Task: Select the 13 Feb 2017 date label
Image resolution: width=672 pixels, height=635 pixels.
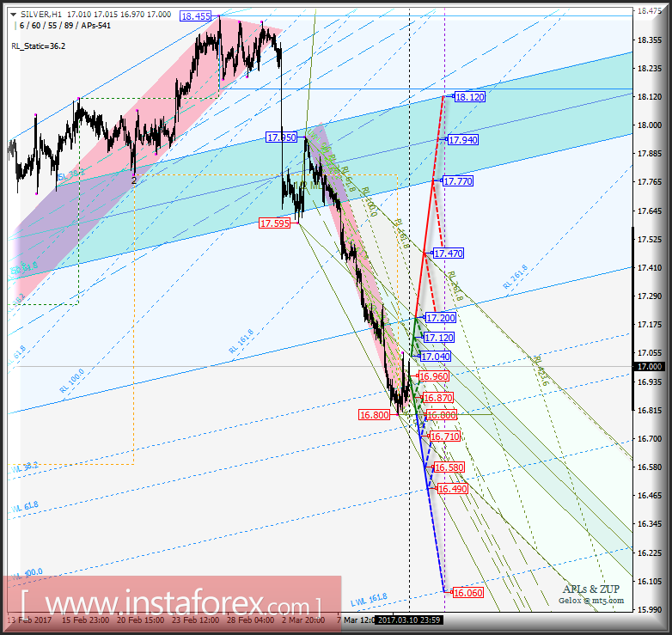Action: click(29, 620)
